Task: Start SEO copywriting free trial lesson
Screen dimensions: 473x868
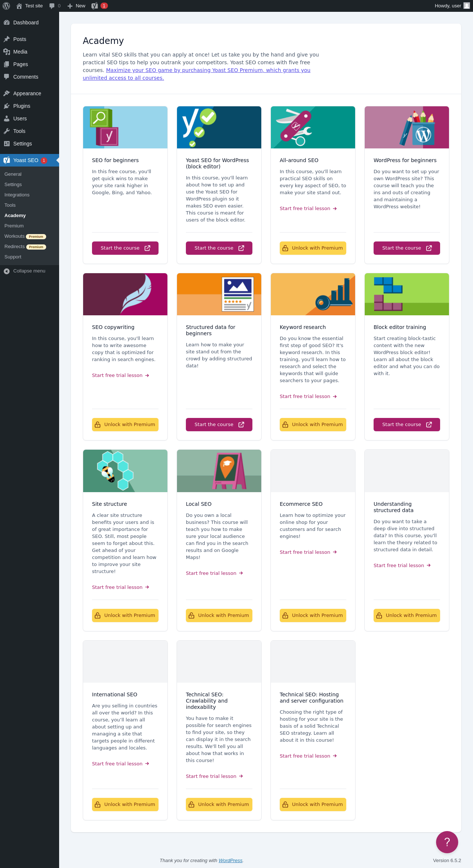Action: pyautogui.click(x=120, y=375)
